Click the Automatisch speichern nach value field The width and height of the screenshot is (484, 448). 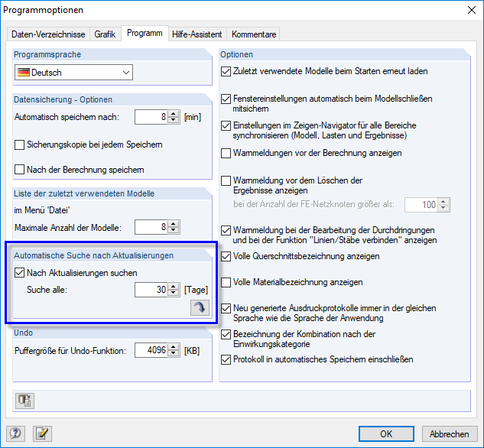pyautogui.click(x=151, y=117)
